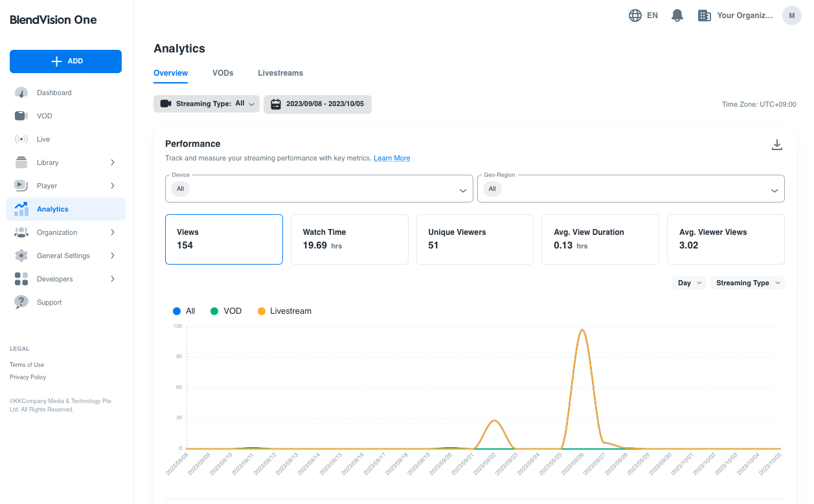Click the globe language icon
Screen dimensions: 814x504
(x=635, y=16)
